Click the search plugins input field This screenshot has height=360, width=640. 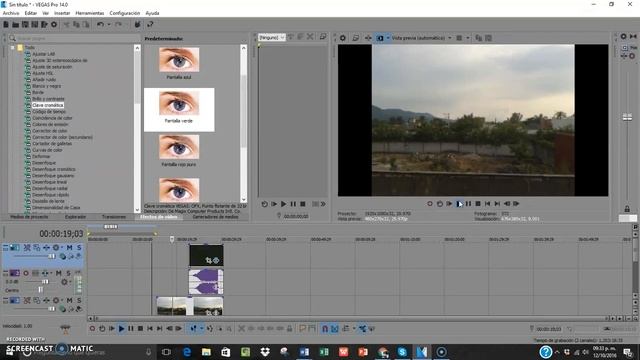point(74,38)
